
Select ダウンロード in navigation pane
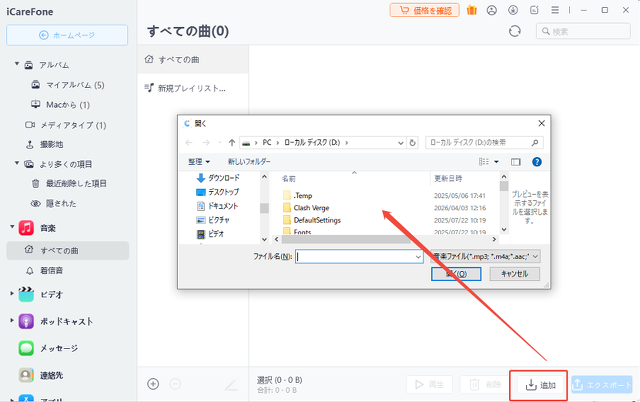[219, 178]
